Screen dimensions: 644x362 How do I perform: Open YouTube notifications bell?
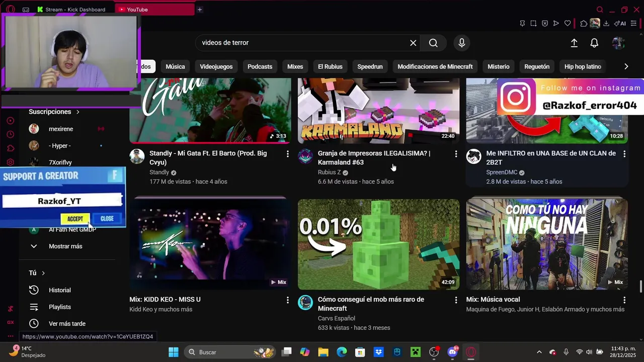tap(594, 43)
